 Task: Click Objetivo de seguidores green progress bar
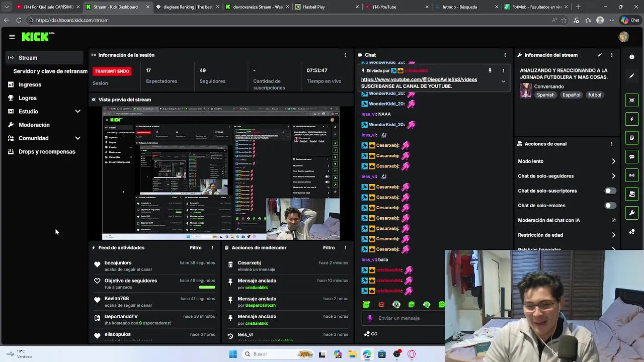[207, 287]
